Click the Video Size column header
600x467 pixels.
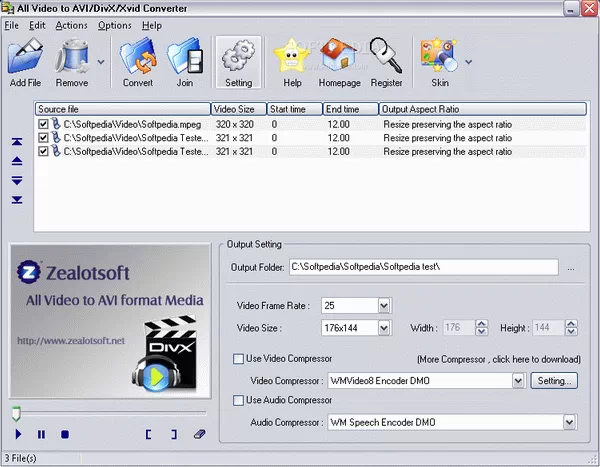(238, 109)
